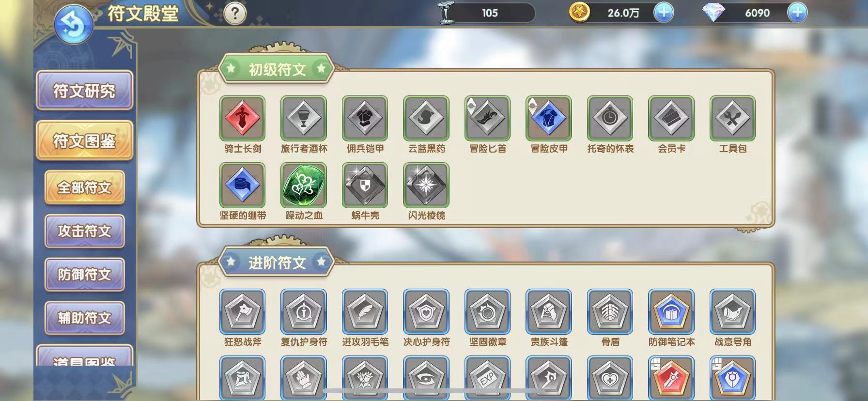Choose the 躁动之血 green gem rune
The image size is (868, 401).
[304, 185]
